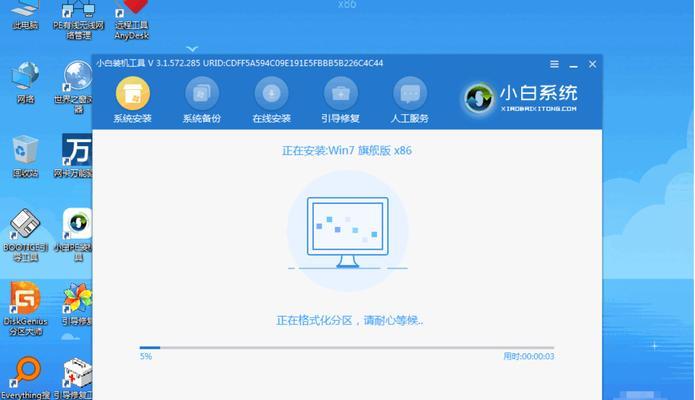Open 网络 desktop icon
The height and width of the screenshot is (400, 695).
(x=25, y=82)
